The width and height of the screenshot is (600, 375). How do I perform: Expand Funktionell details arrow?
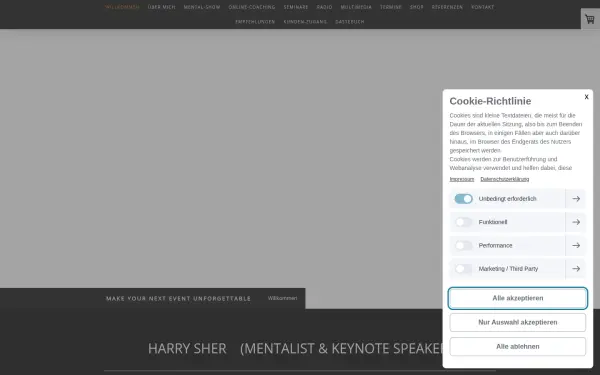click(x=576, y=222)
